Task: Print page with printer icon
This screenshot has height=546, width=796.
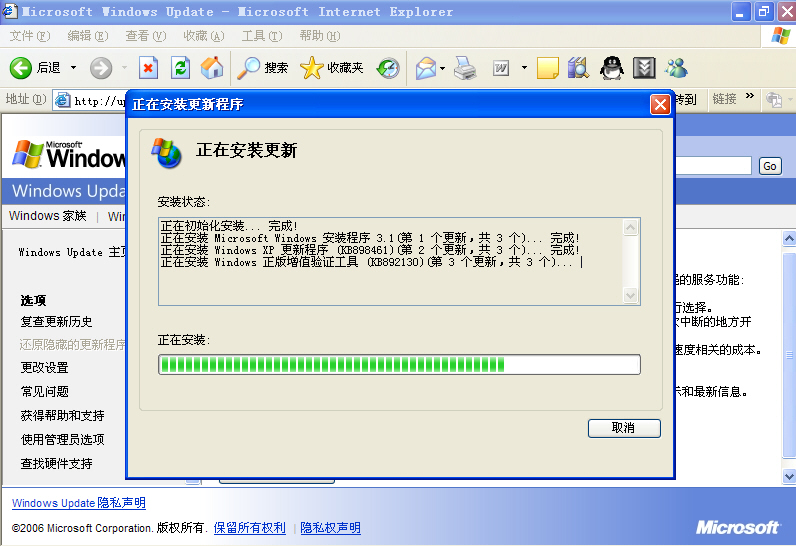Action: [465, 68]
